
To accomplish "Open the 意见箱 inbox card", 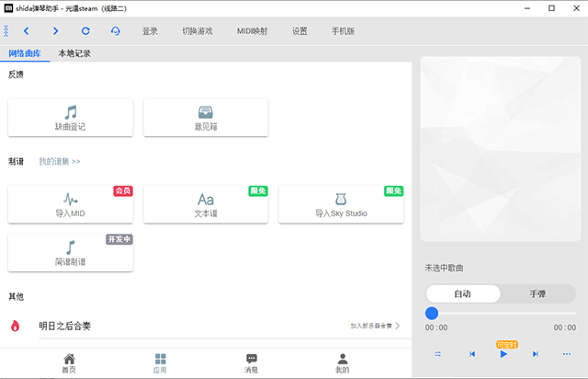I will 206,118.
